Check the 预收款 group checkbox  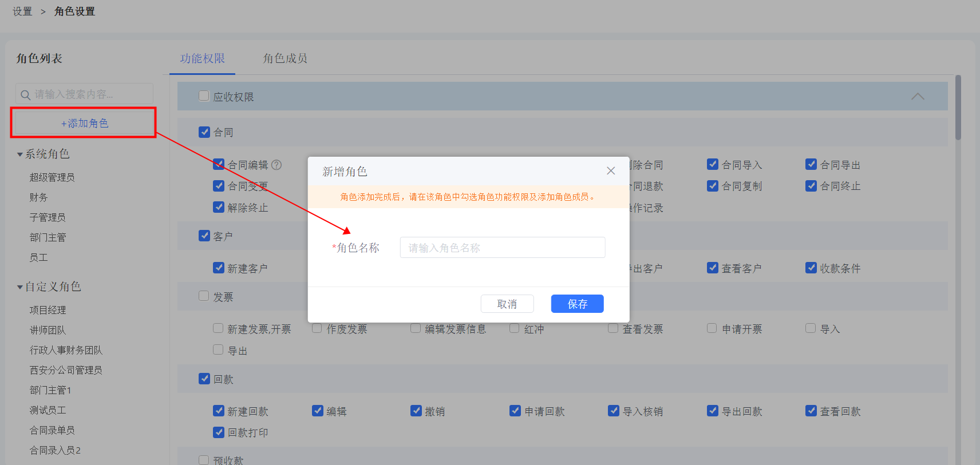(204, 460)
